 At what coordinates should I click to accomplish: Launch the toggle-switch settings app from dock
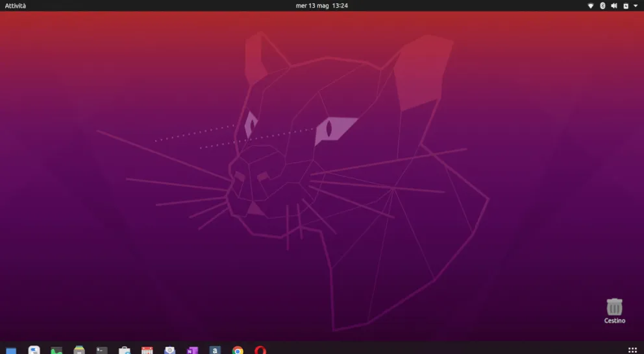pos(34,350)
